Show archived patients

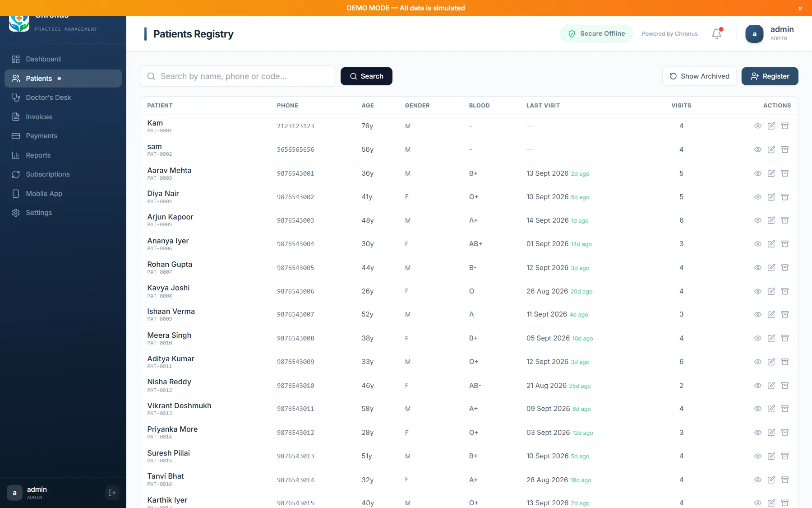coord(699,76)
